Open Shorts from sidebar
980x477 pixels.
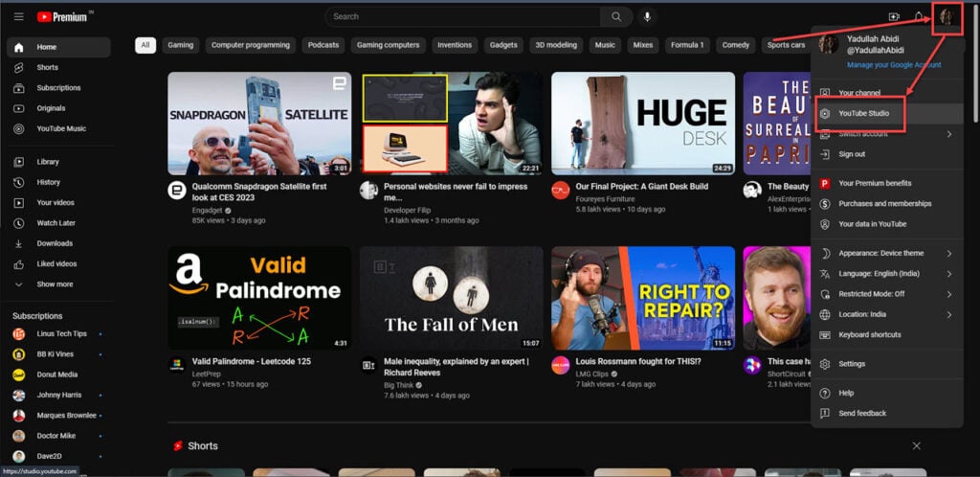[58, 67]
